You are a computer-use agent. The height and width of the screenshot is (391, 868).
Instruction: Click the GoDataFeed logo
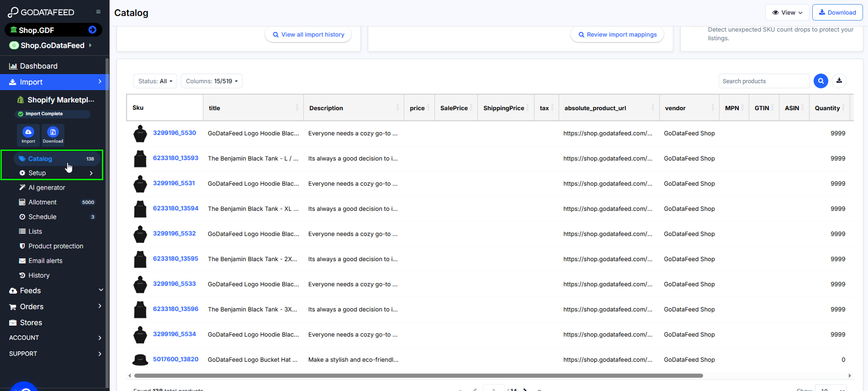coord(41,12)
